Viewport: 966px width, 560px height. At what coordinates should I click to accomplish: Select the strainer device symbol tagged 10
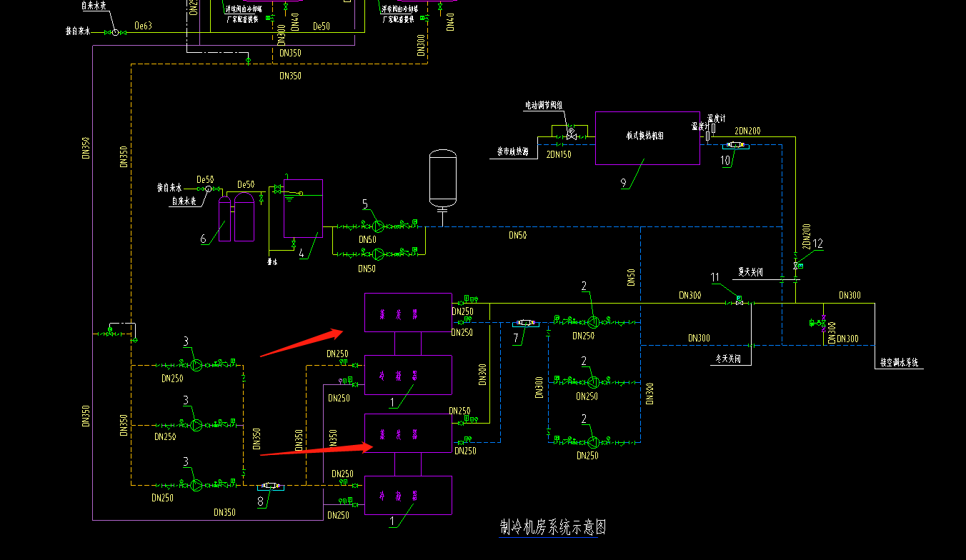(x=735, y=145)
